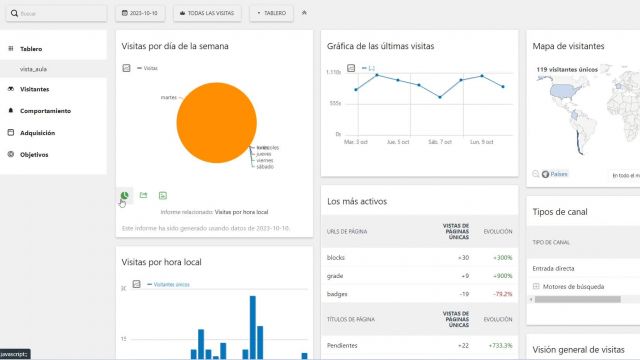Open metrics picker icon in weekday visits widget
This screenshot has height=360, width=640.
pyautogui.click(x=127, y=68)
